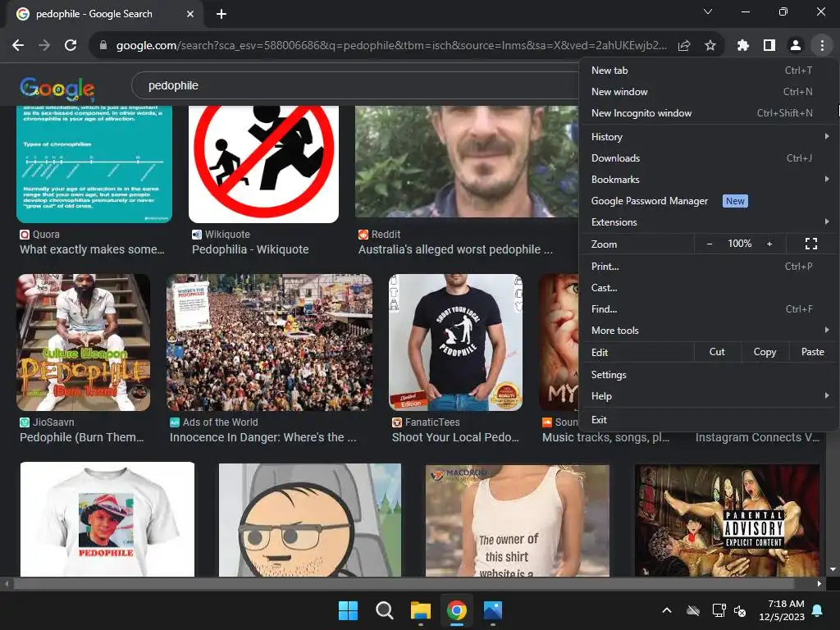Click the search input field
The width and height of the screenshot is (840, 630).
[354, 85]
